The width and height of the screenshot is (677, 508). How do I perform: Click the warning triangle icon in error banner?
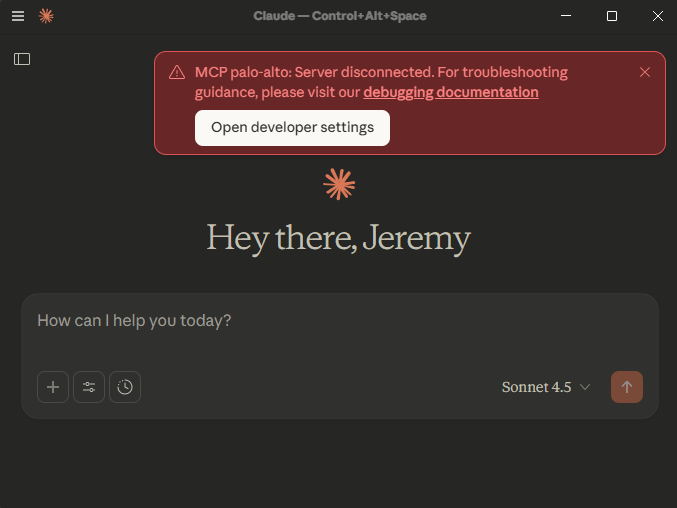pyautogui.click(x=177, y=73)
